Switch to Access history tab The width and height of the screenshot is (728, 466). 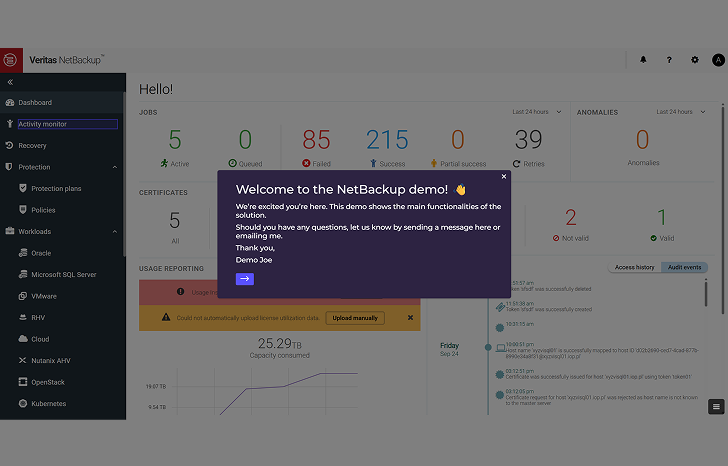pos(634,267)
